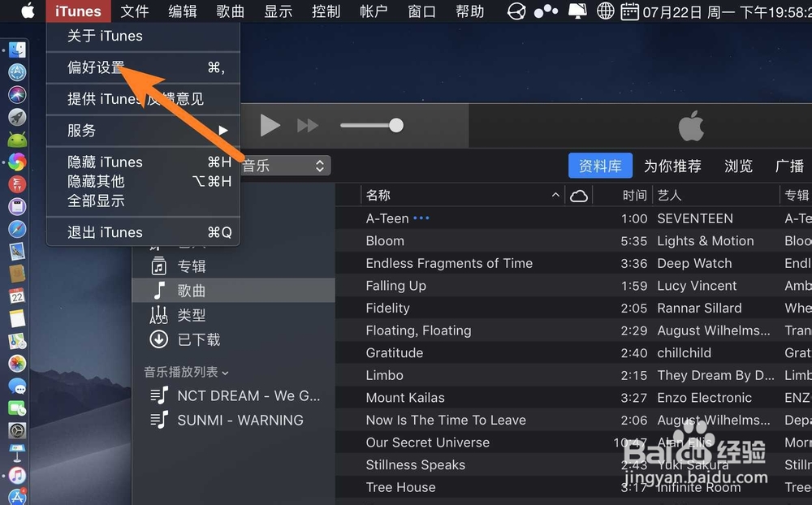
Task: Open Finder from the dock
Action: click(18, 50)
